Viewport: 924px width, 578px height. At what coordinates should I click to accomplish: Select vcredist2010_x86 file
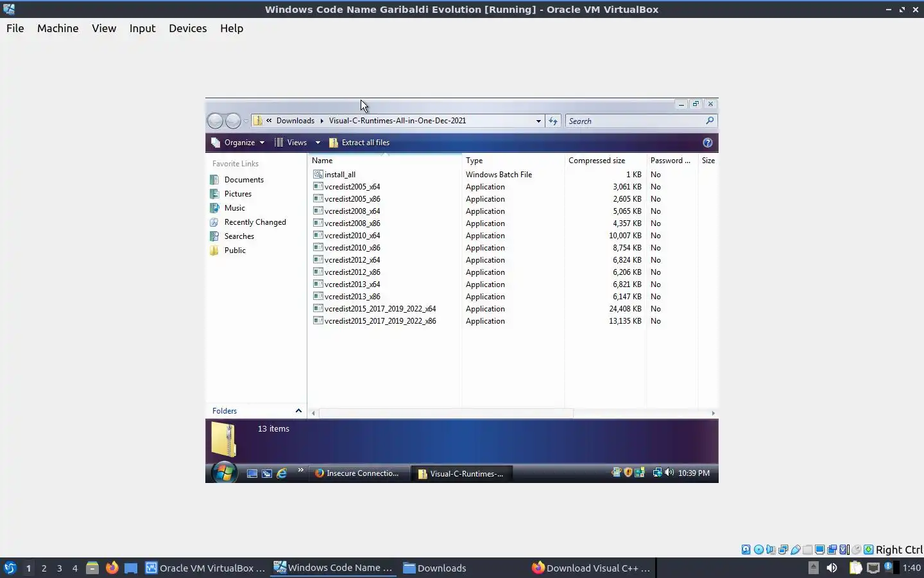(x=346, y=248)
